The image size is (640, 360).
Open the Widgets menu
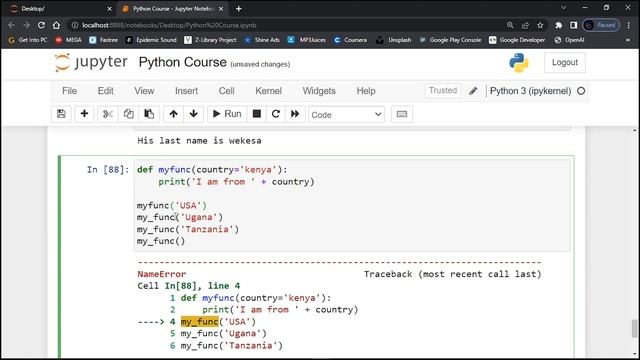(x=319, y=91)
